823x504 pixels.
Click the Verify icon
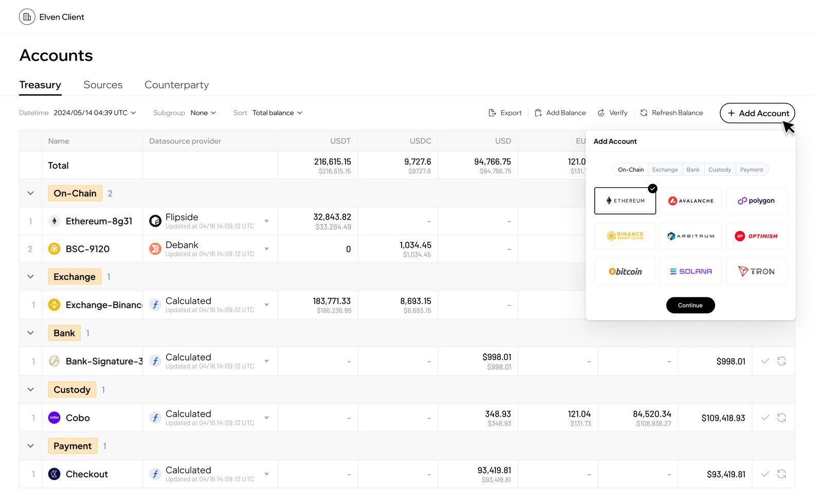pyautogui.click(x=601, y=113)
